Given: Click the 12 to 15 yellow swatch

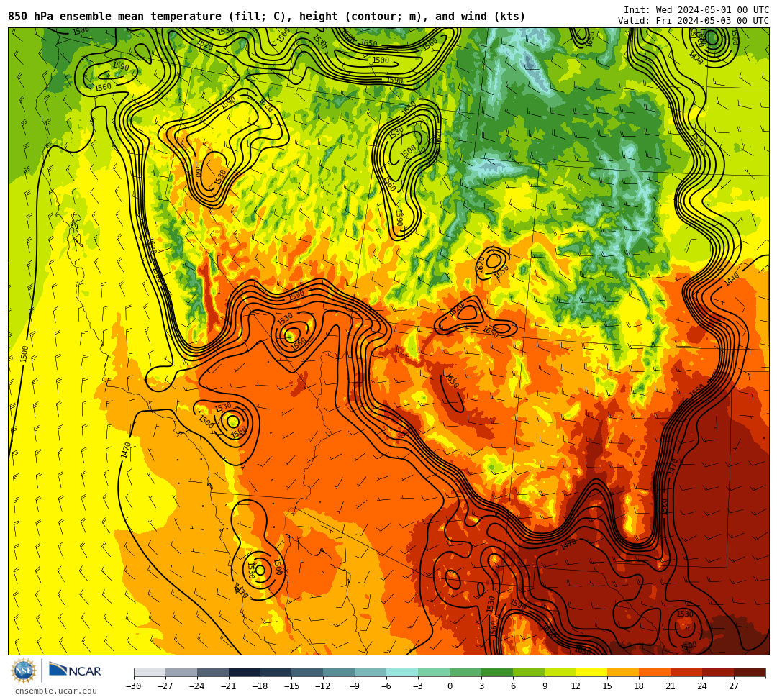Looking at the screenshot, I should pos(591,672).
